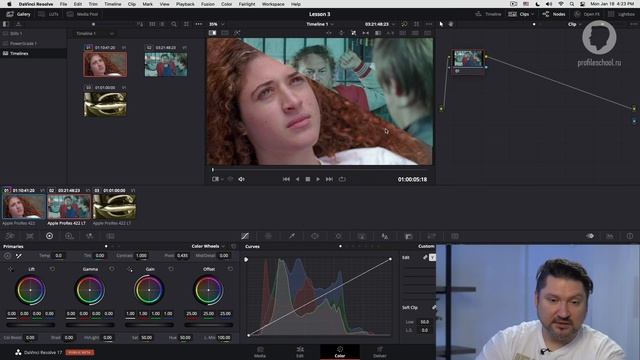Toggle Open FX panel
This screenshot has height=360, width=640.
point(587,14)
